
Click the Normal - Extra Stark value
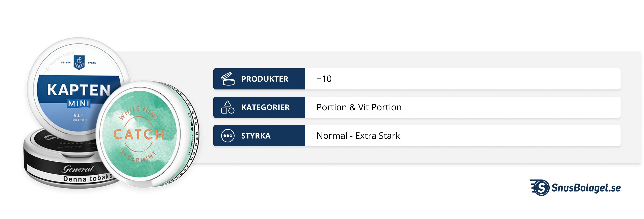[x=358, y=136]
